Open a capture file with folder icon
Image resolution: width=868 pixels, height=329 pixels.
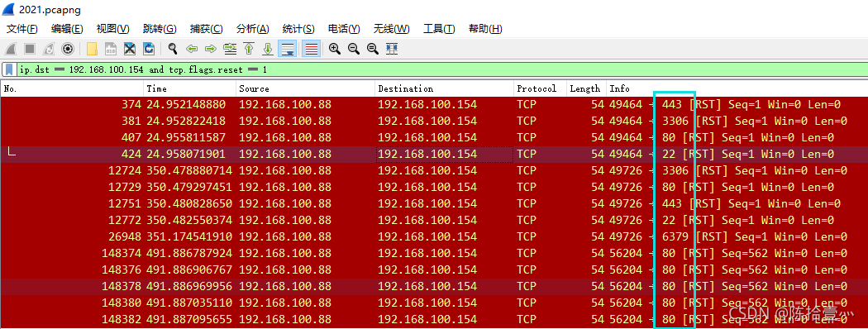(x=92, y=49)
